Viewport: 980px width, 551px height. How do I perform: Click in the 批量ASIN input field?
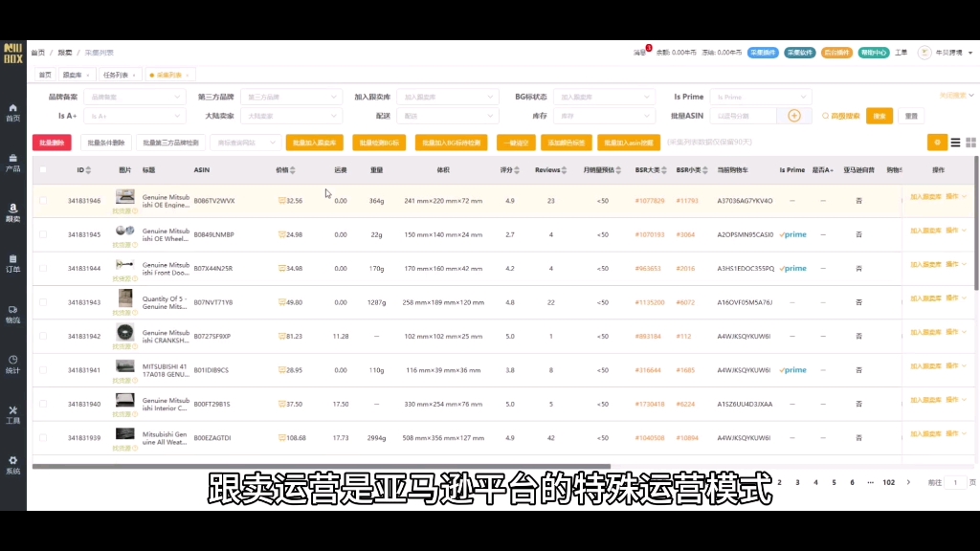click(x=743, y=116)
